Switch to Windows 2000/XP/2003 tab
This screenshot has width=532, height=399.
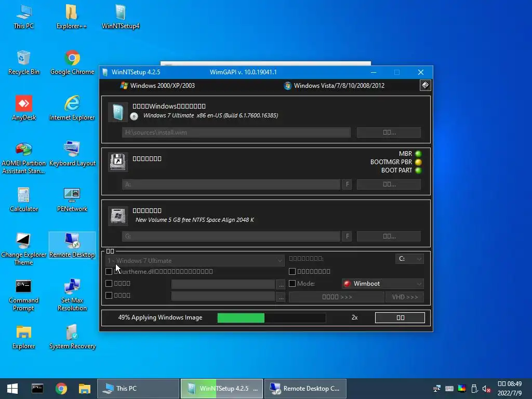[157, 86]
